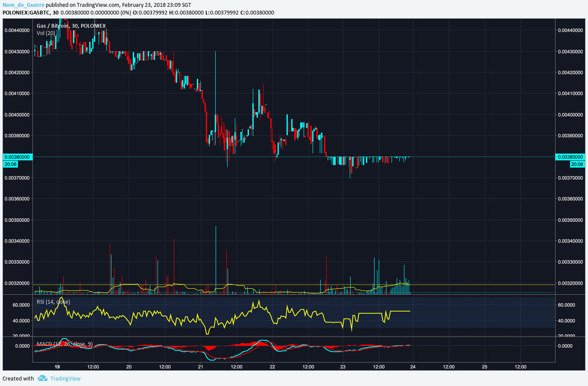The width and height of the screenshot is (588, 386).
Task: Click date label 19 on the time axis
Action: pyautogui.click(x=57, y=367)
